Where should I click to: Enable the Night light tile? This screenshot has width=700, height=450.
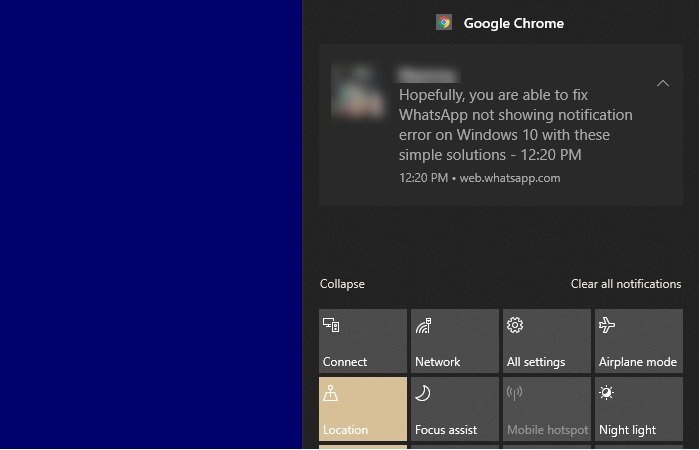(x=639, y=409)
